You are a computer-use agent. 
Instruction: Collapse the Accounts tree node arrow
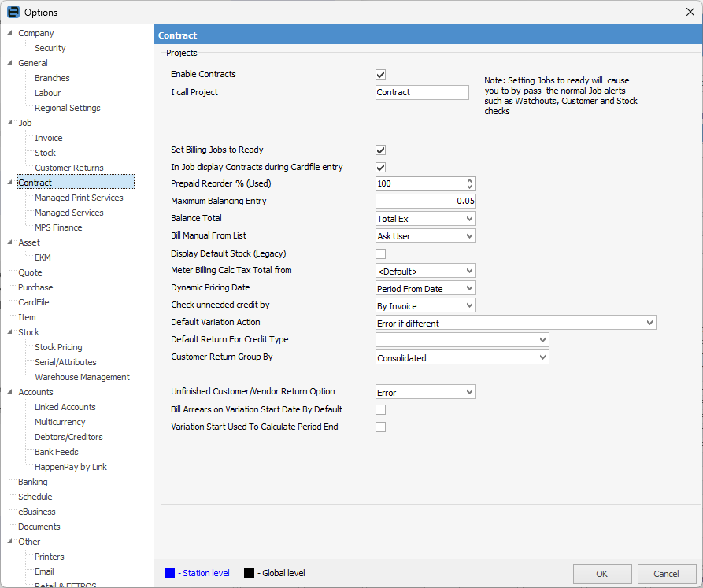[x=9, y=392]
